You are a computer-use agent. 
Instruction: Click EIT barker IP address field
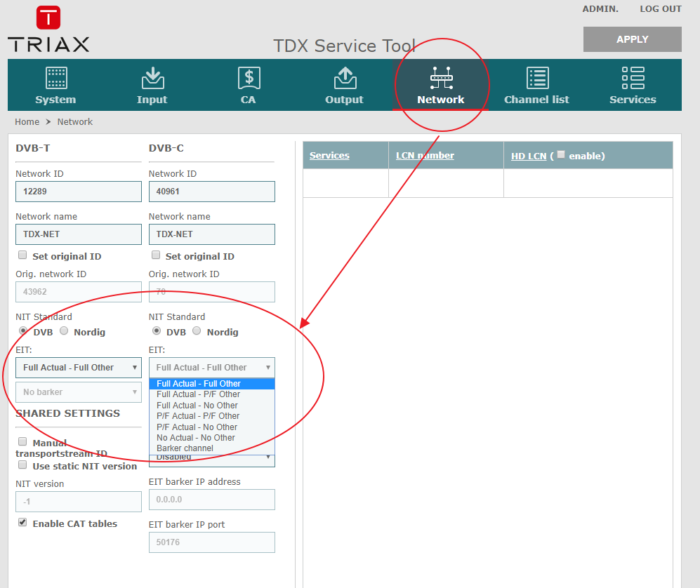(x=211, y=500)
